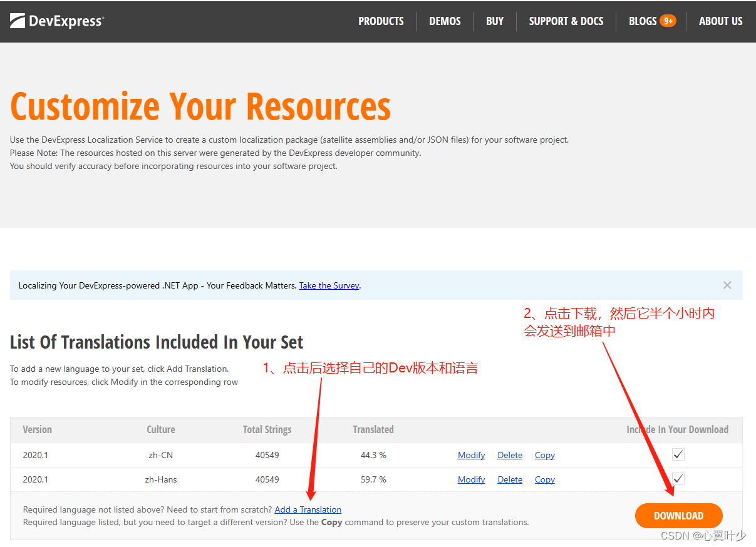Open the BUY menu

[x=495, y=21]
